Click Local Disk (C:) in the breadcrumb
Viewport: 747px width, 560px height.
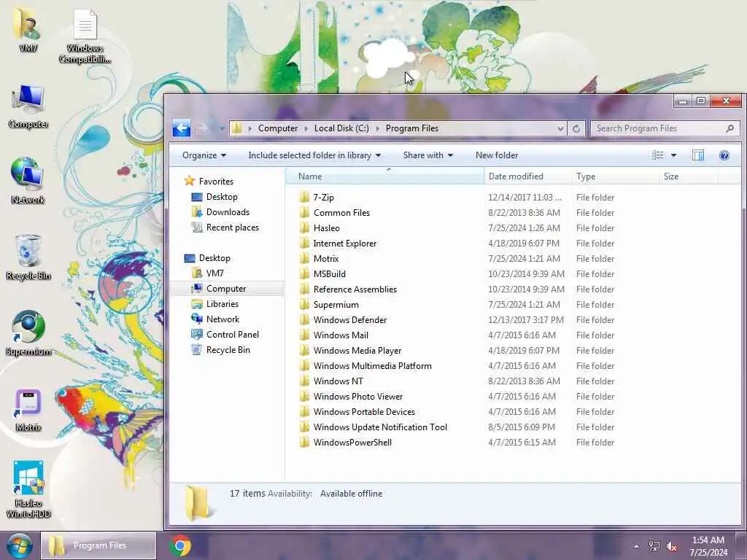pos(341,128)
